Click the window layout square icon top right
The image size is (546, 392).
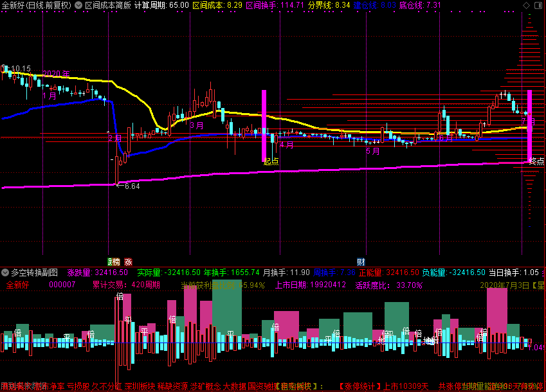[538, 5]
